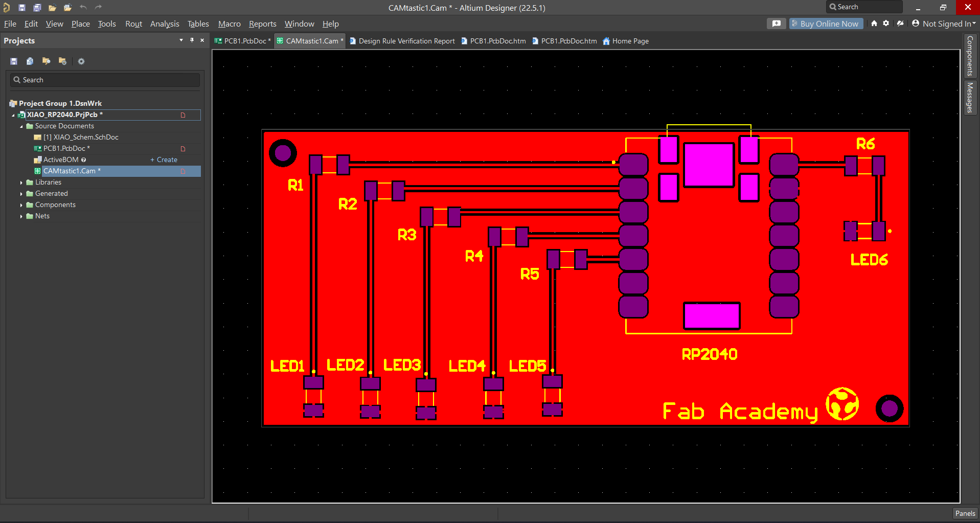Select Project Group 1.DsnWrk in tree
Image resolution: width=980 pixels, height=523 pixels.
(60, 103)
